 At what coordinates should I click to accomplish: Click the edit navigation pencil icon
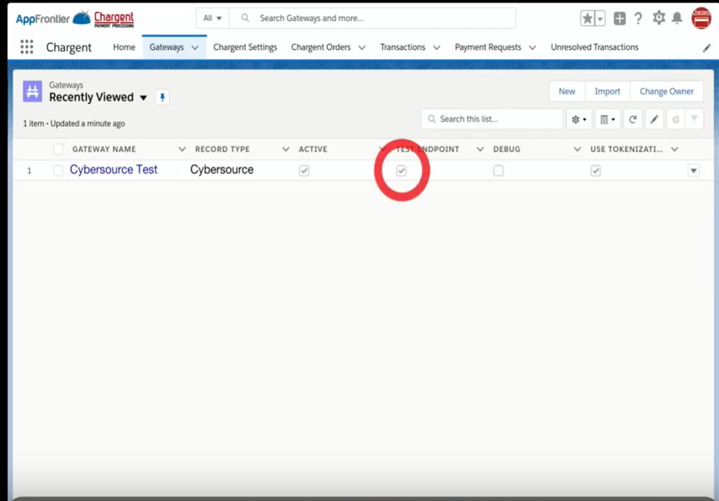(x=707, y=48)
